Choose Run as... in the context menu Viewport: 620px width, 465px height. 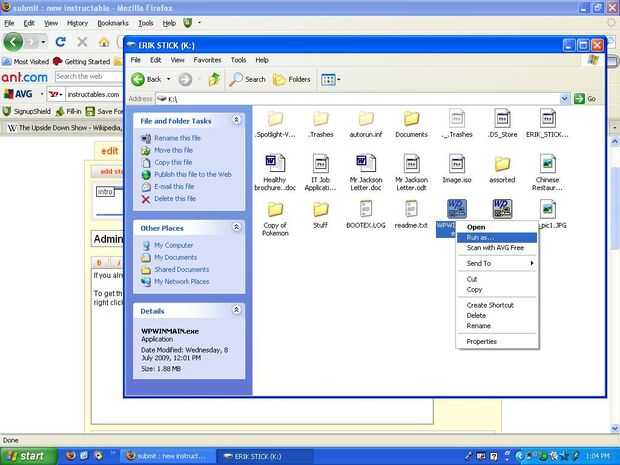click(497, 238)
